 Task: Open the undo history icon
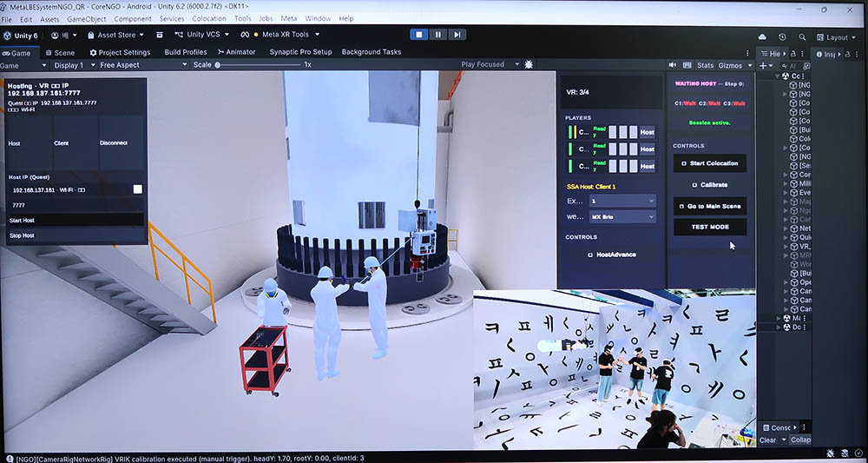[x=782, y=37]
